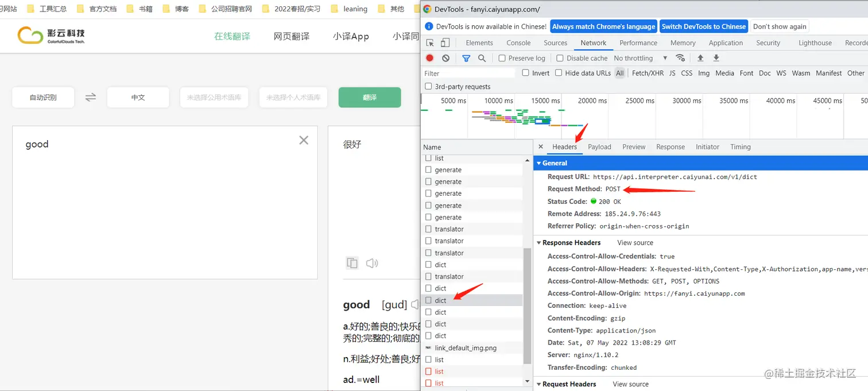Toggle the network filter funnel icon
Viewport: 868px width, 391px height.
point(466,58)
